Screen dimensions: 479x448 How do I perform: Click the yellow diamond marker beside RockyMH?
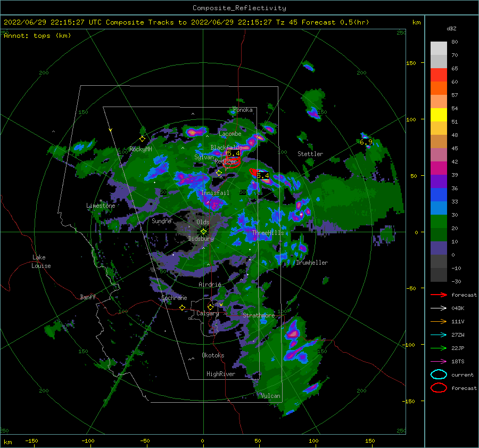[142, 139]
